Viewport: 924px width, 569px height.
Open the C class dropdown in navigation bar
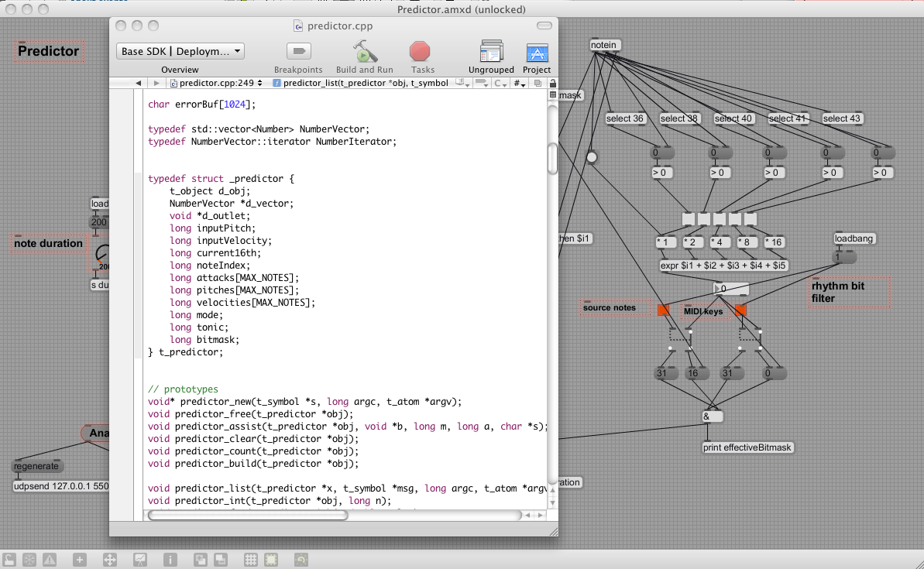(x=500, y=83)
